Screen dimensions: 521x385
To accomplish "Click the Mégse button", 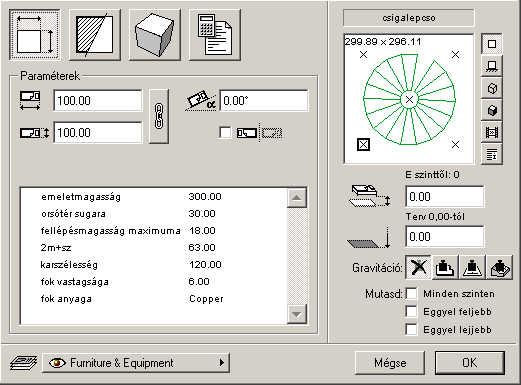I will tap(390, 363).
